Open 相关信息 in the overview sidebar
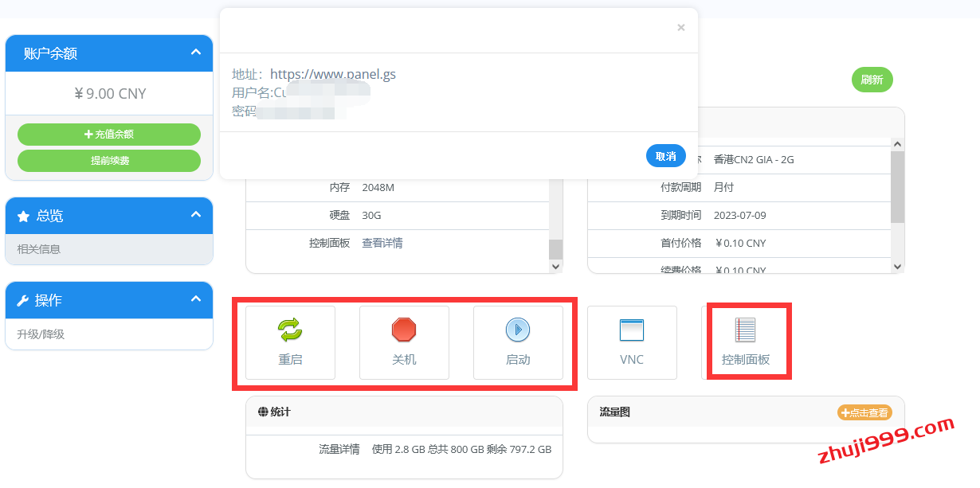 point(39,249)
